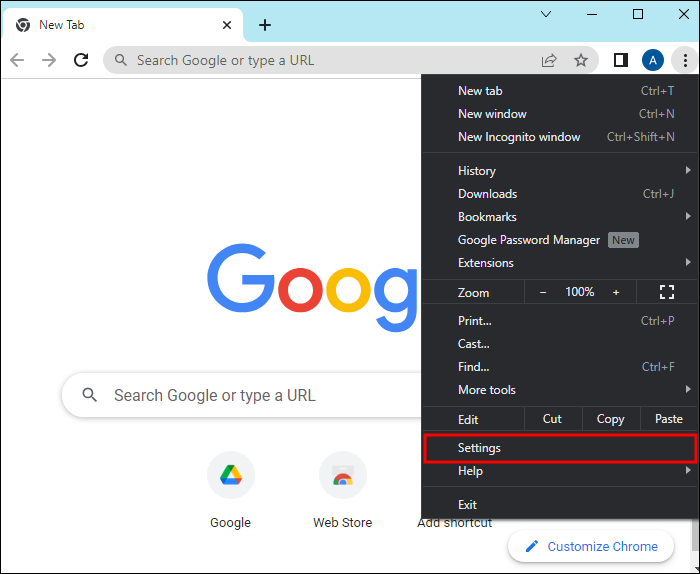Open Google Password Manager
Screen dimensions: 700x574
(x=560, y=240)
